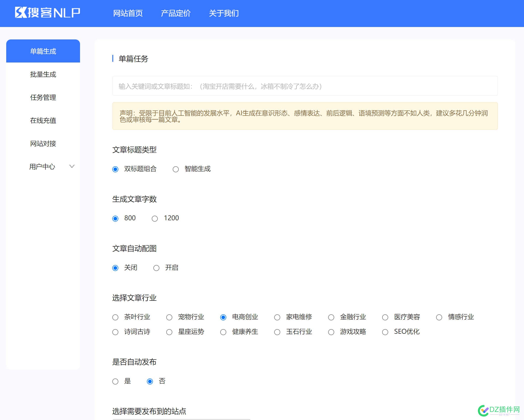This screenshot has width=524, height=420.
Task: Focus the keyword or article title input
Action: [x=305, y=86]
